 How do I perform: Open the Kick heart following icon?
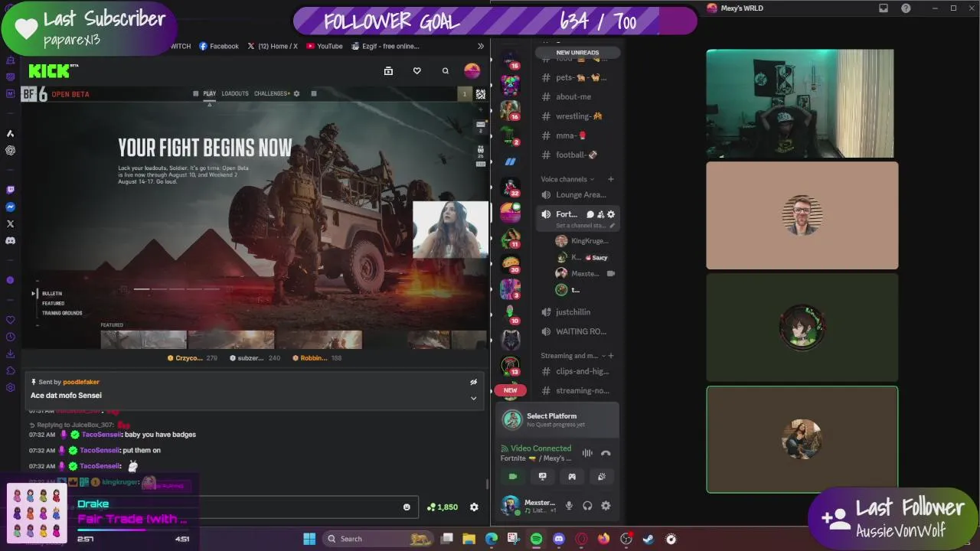(416, 71)
